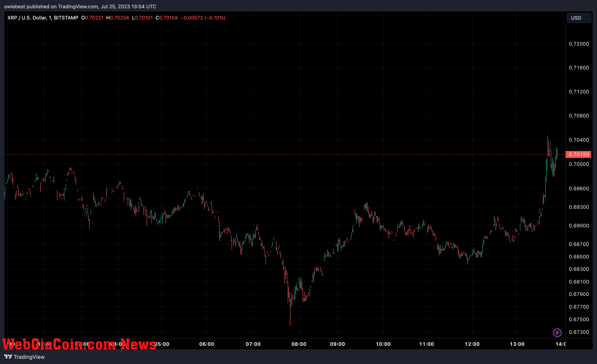The width and height of the screenshot is (597, 364).
Task: Click the close value C0.70159
Action: 167,18
